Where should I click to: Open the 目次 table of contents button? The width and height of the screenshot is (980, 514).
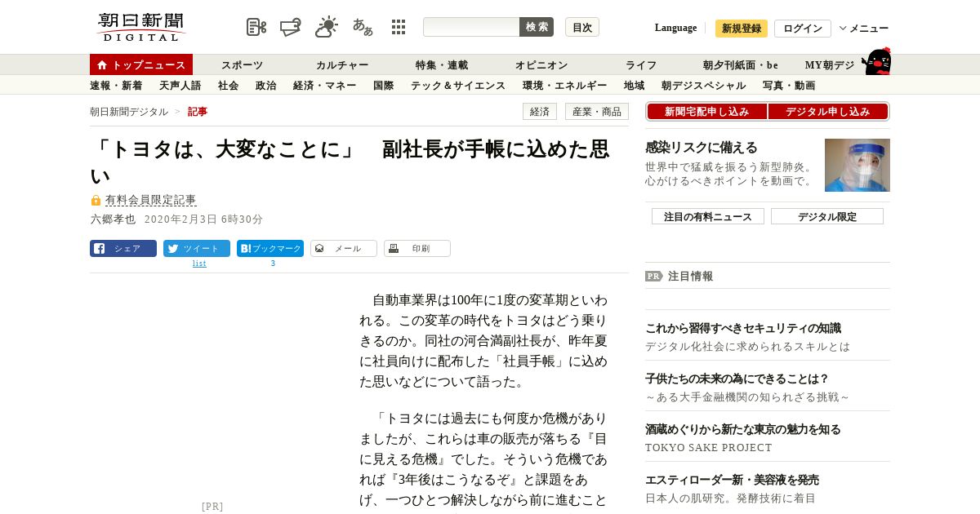tap(582, 27)
